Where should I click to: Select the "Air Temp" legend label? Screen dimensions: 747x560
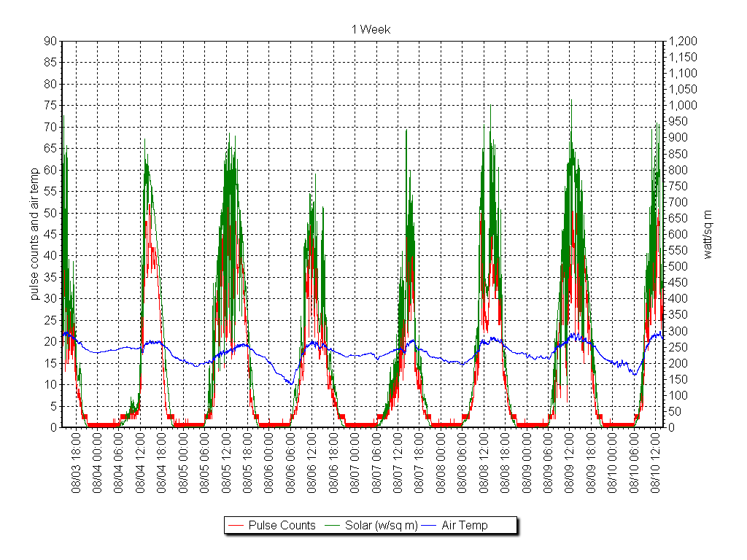tap(465, 525)
